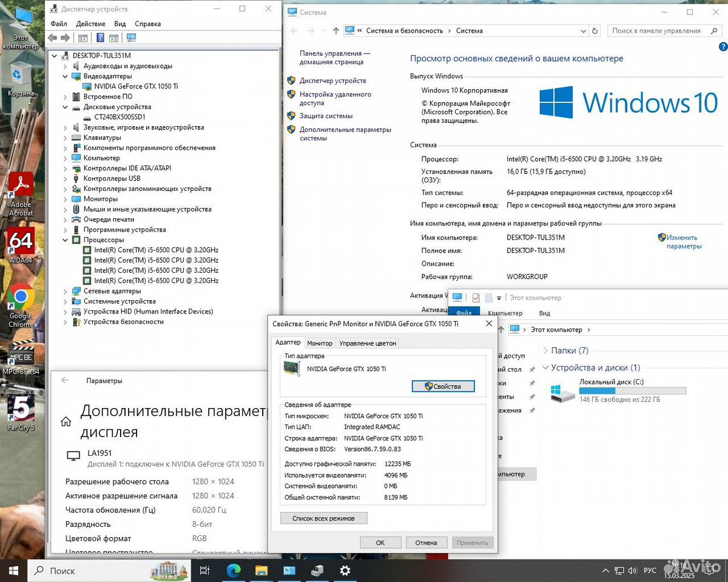Select the Этот компьютер desktop icon
728x582 pixels.
pos(20,27)
